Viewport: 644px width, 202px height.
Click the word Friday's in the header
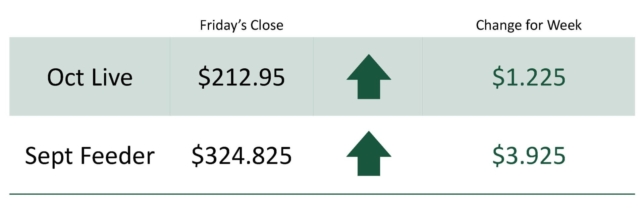223,26
